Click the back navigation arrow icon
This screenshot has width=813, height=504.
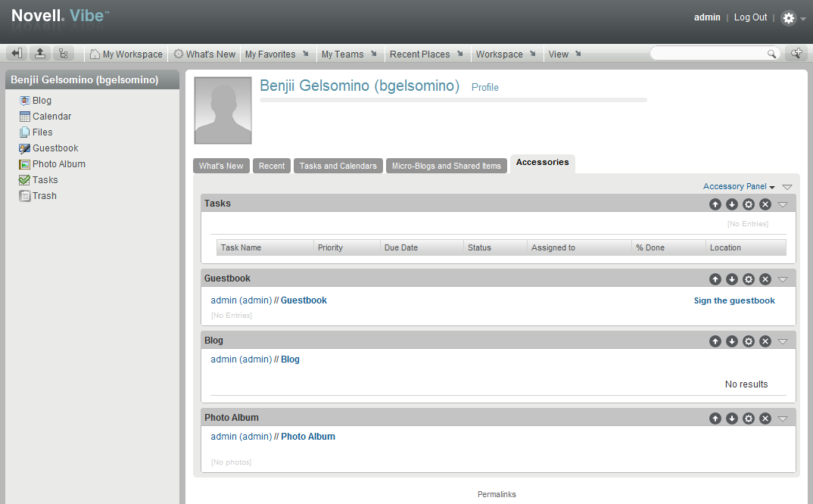pyautogui.click(x=15, y=53)
